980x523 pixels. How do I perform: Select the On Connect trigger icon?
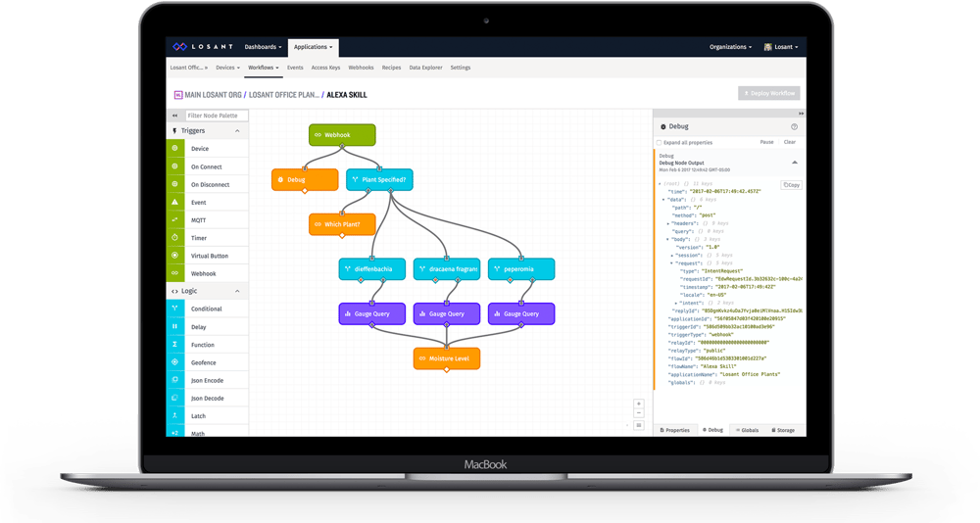pos(175,166)
